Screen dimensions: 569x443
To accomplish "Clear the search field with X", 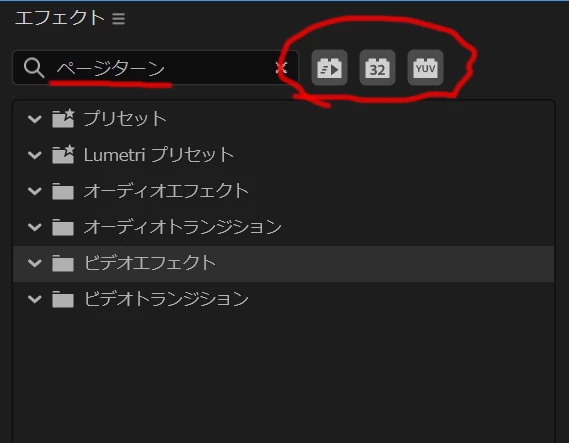I will [x=281, y=68].
